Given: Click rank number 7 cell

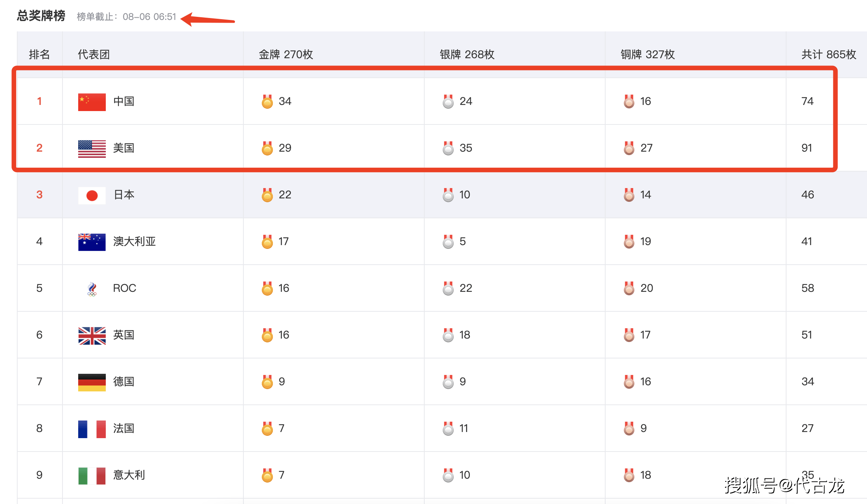Looking at the screenshot, I should [x=39, y=381].
